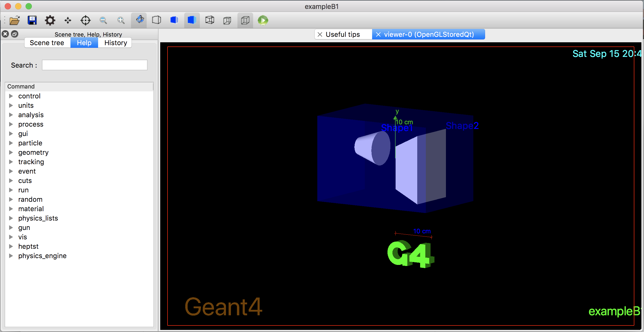Select the viewer-0 OpenGLStoredQt tab
The image size is (644, 332).
tap(429, 34)
